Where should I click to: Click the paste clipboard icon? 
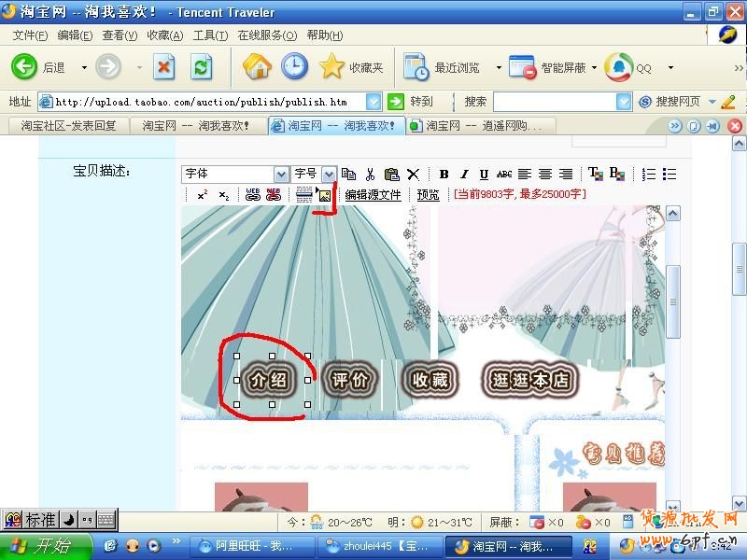pos(391,175)
